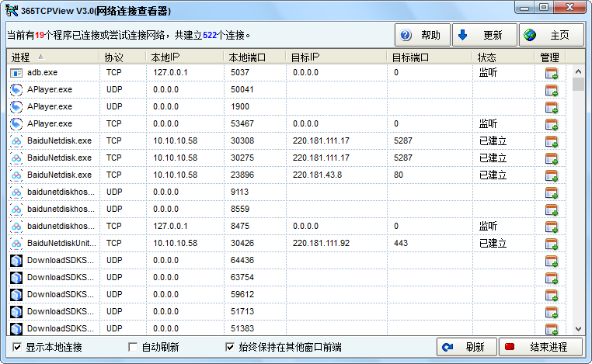Click manage icon for APlayer.exe port 1900
This screenshot has height=364, width=592.
pyautogui.click(x=552, y=108)
